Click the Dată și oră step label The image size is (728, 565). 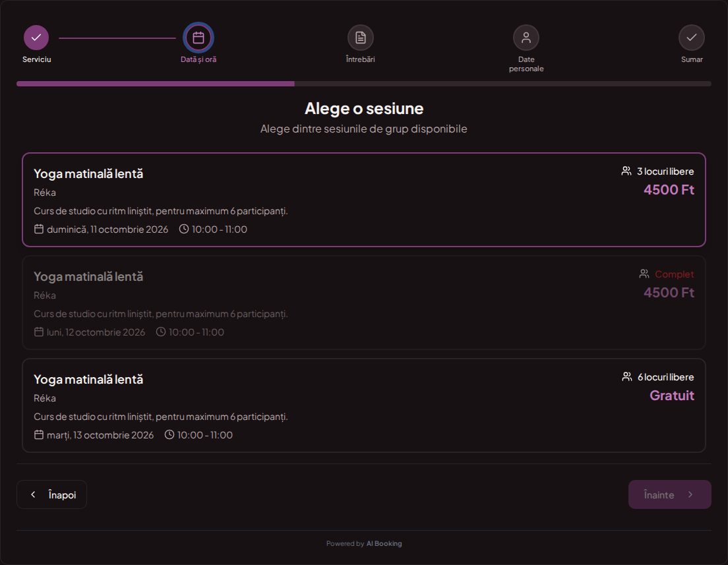click(198, 59)
